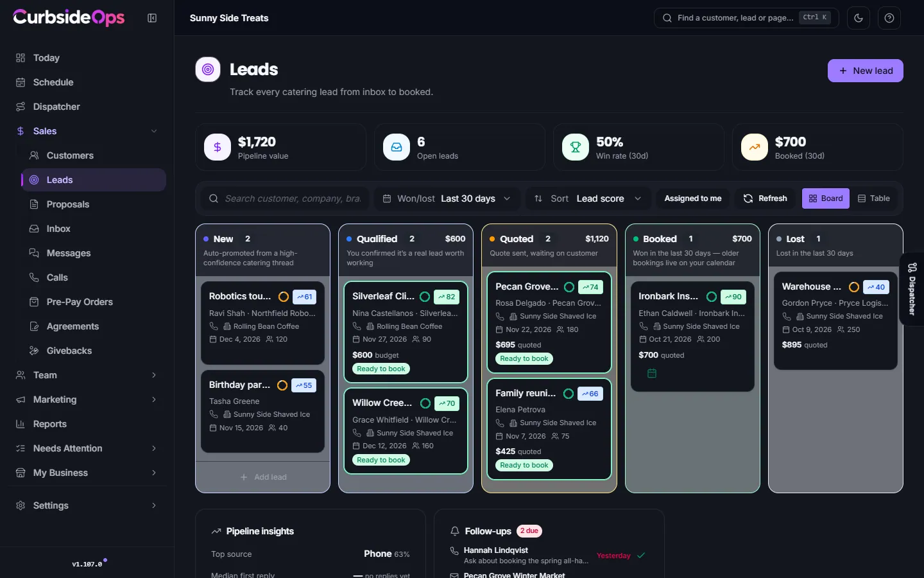Open Proposals in the sidebar
This screenshot has height=578, width=924.
(94, 204)
